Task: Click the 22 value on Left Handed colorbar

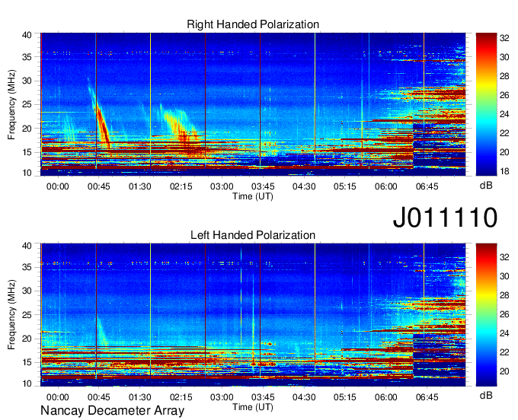Action: (x=504, y=352)
